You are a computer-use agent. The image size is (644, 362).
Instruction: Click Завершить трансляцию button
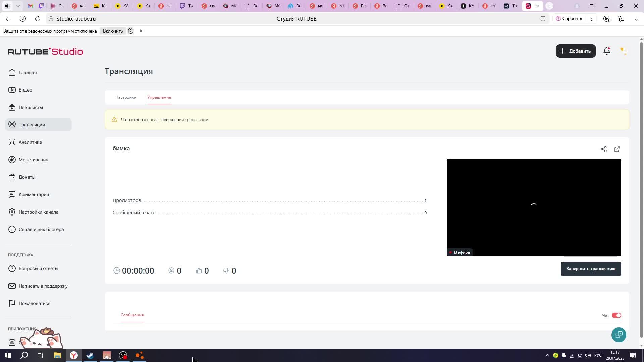point(591,269)
